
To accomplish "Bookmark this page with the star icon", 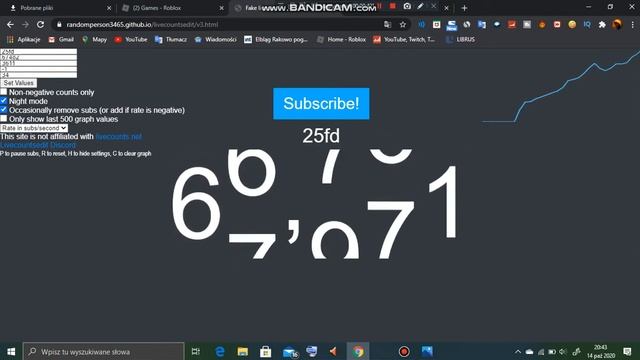I will 403,24.
